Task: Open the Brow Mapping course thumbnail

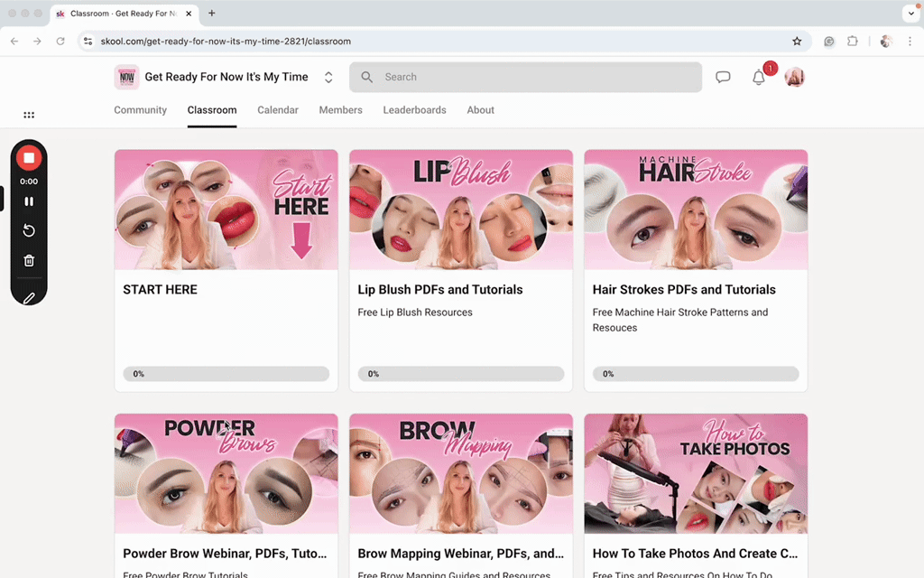Action: 461,473
